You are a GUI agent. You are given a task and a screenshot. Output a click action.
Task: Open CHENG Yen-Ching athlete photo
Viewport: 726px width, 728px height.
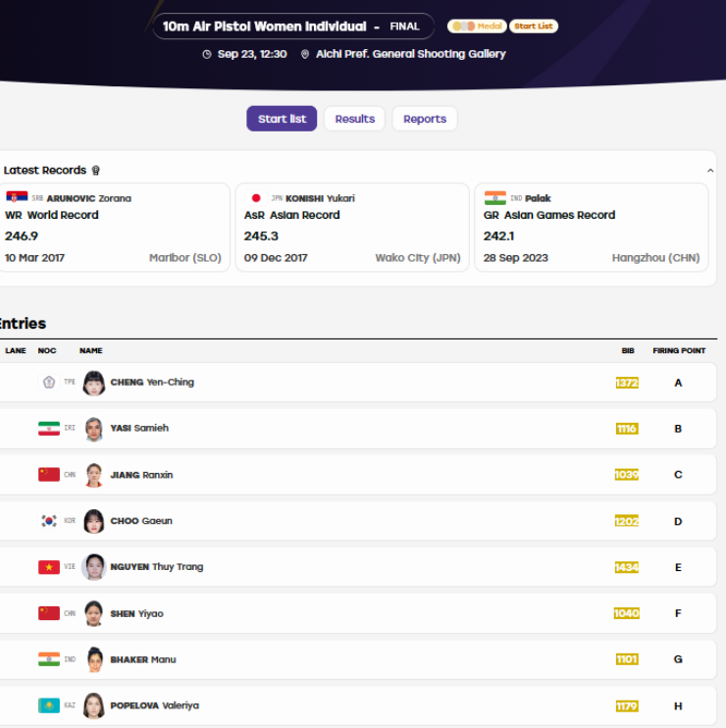(x=94, y=383)
